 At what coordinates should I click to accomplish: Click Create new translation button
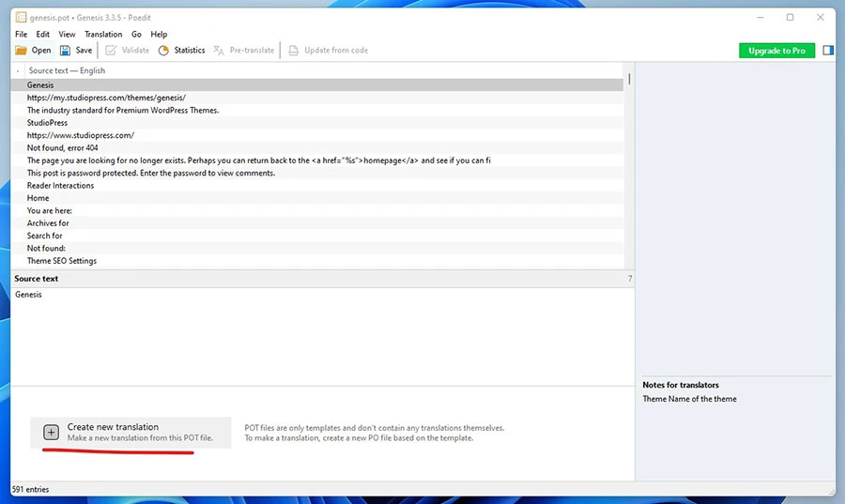tap(131, 433)
